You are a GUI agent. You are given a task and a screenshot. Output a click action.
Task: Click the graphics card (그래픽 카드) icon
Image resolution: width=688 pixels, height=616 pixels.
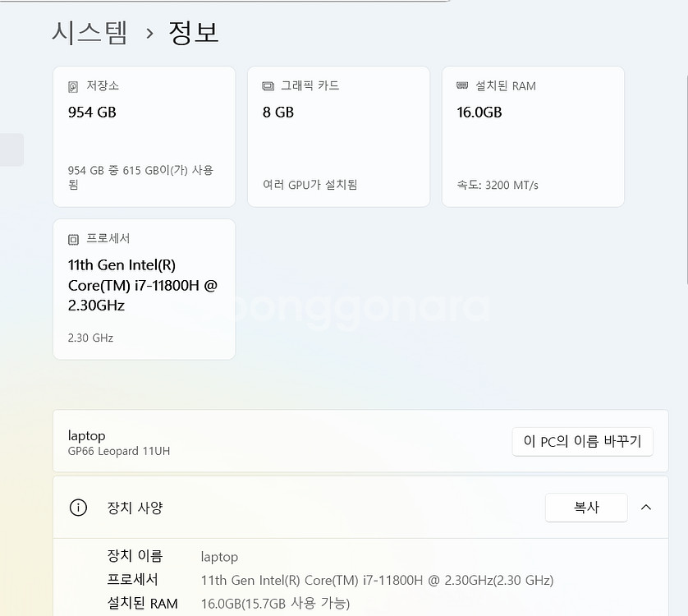pyautogui.click(x=268, y=86)
